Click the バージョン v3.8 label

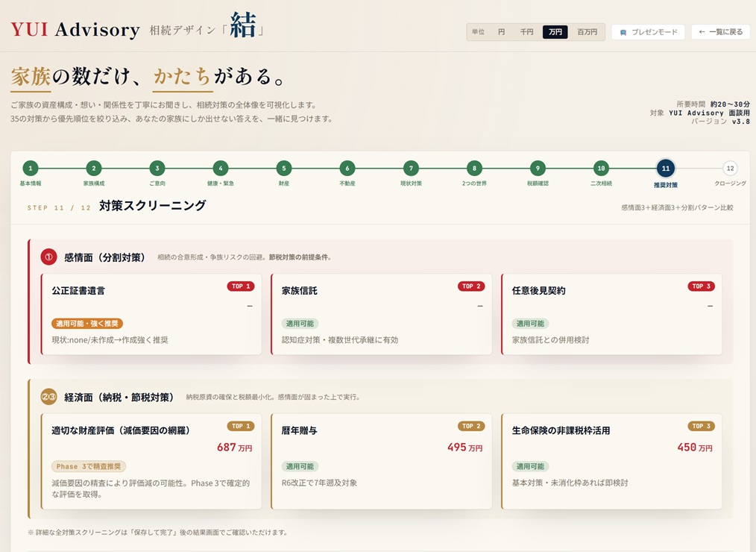pos(720,122)
